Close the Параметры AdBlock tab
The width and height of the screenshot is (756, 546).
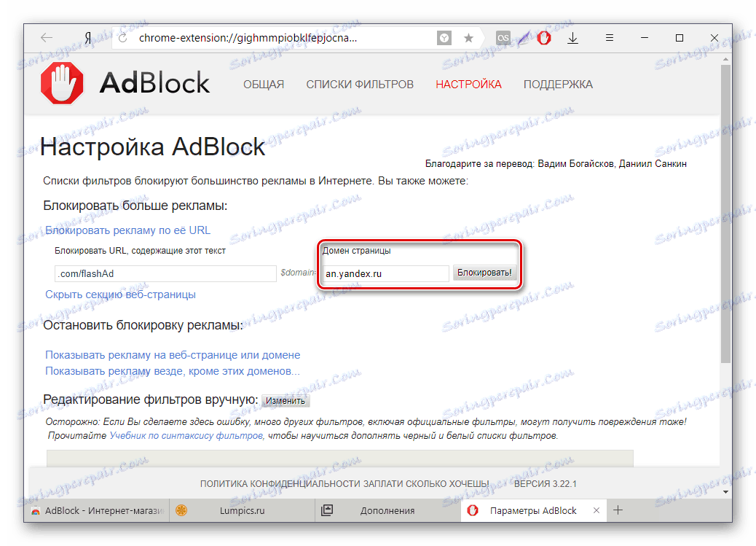[x=596, y=510]
